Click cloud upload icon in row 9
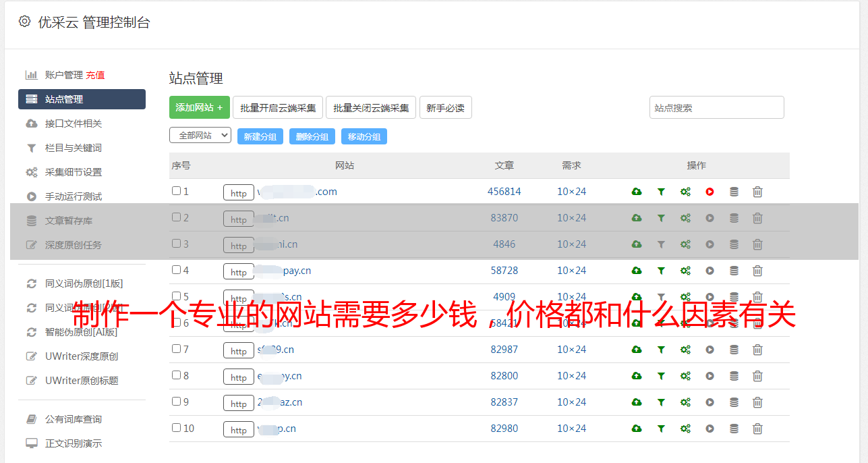The image size is (868, 463). pyautogui.click(x=637, y=402)
